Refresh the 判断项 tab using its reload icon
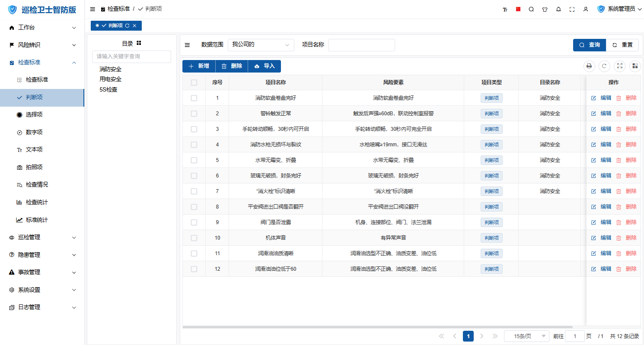The width and height of the screenshot is (644, 345). click(x=127, y=26)
